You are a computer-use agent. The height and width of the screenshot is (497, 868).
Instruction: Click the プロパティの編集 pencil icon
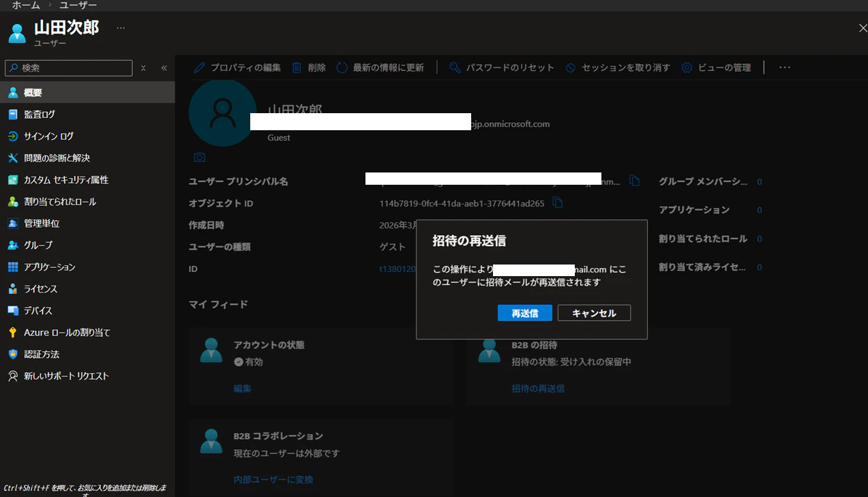click(x=199, y=67)
